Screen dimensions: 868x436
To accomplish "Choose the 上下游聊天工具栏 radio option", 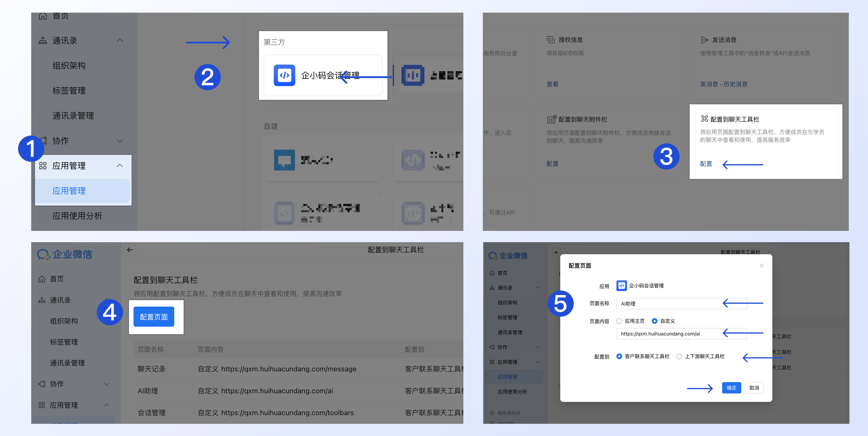I will pos(679,356).
